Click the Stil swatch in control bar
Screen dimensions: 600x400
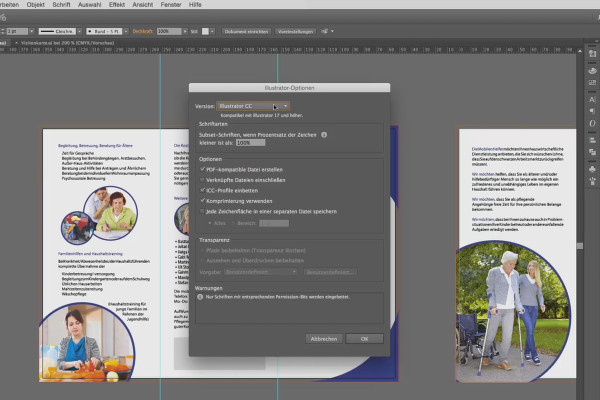[205, 31]
